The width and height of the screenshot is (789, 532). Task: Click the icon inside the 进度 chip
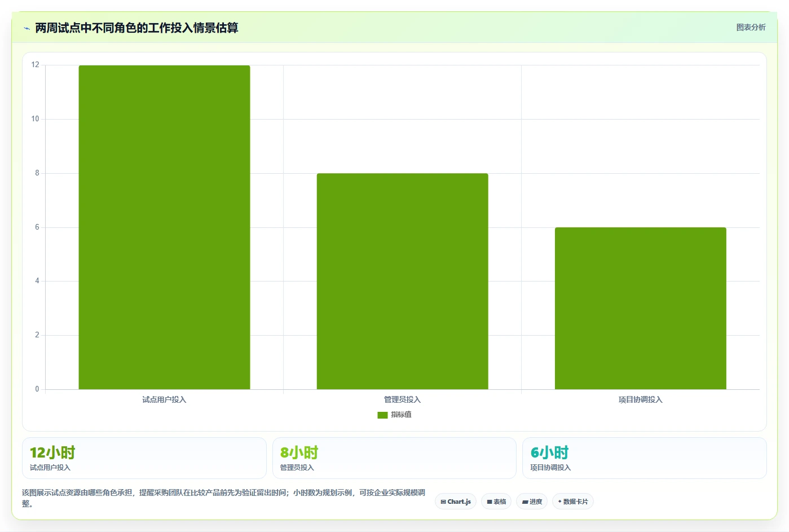point(525,502)
